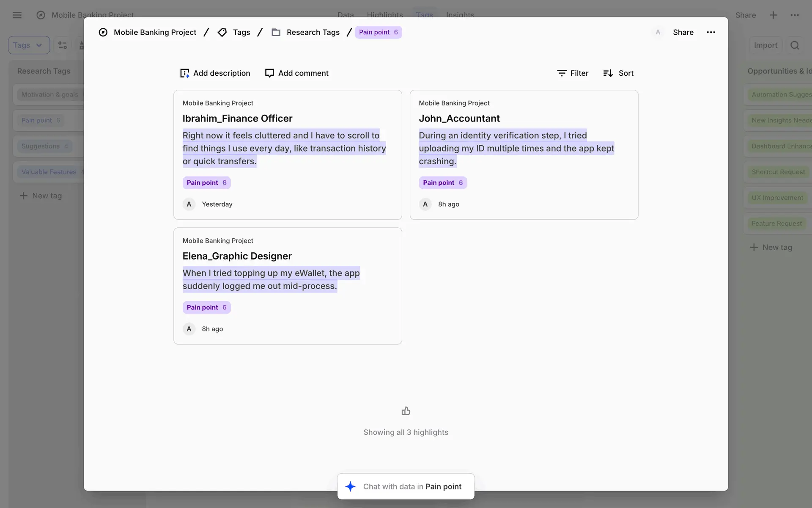Open the hamburger menu at top left

[17, 15]
